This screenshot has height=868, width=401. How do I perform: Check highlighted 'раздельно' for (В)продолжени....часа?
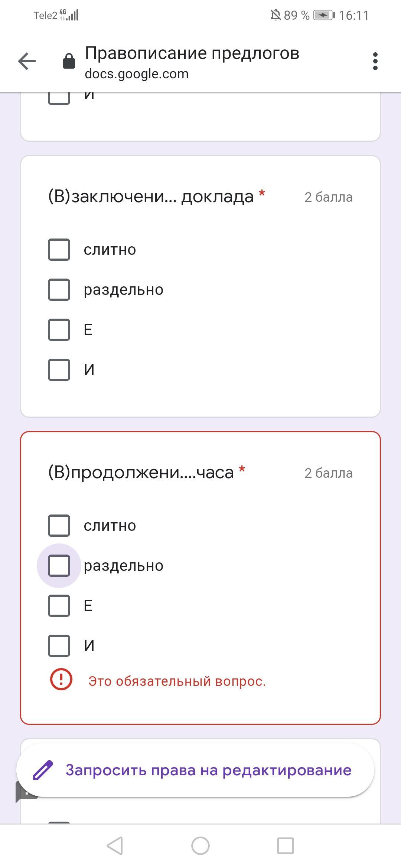59,566
